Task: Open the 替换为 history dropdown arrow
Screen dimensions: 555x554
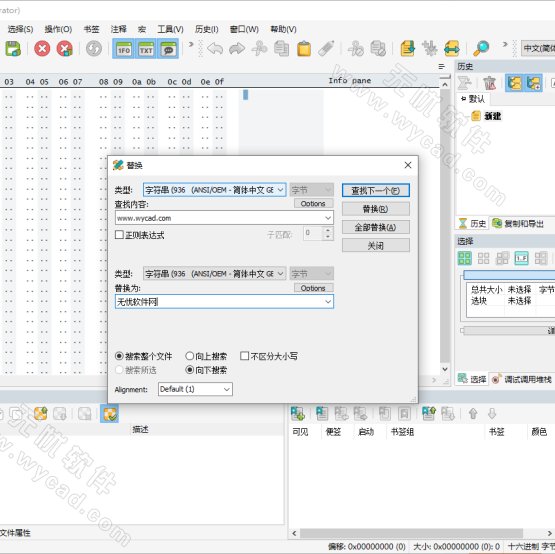Action: [328, 302]
